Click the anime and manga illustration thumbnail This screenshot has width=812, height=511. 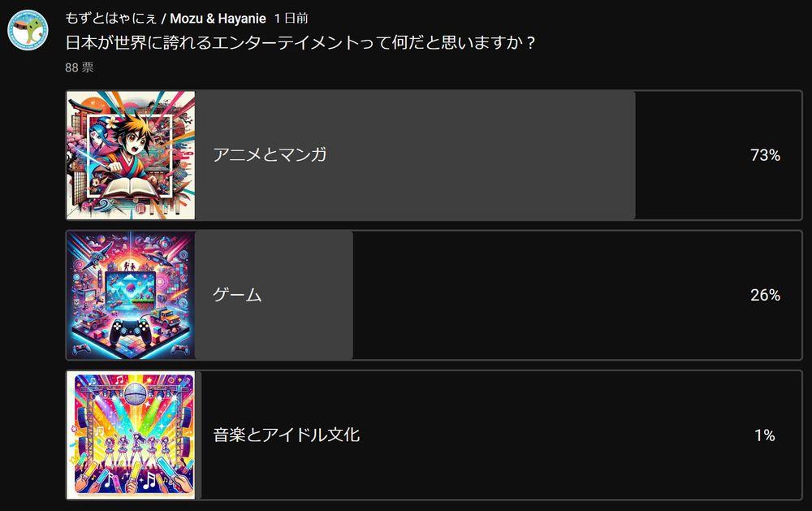pyautogui.click(x=131, y=155)
